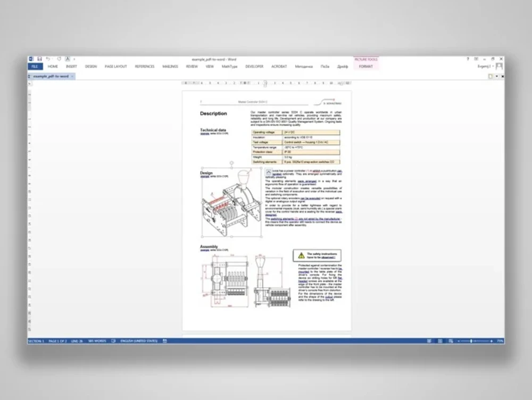Image resolution: width=532 pixels, height=400 pixels.
Task: Open the document tabs list dropdown arrow
Action: click(x=497, y=76)
